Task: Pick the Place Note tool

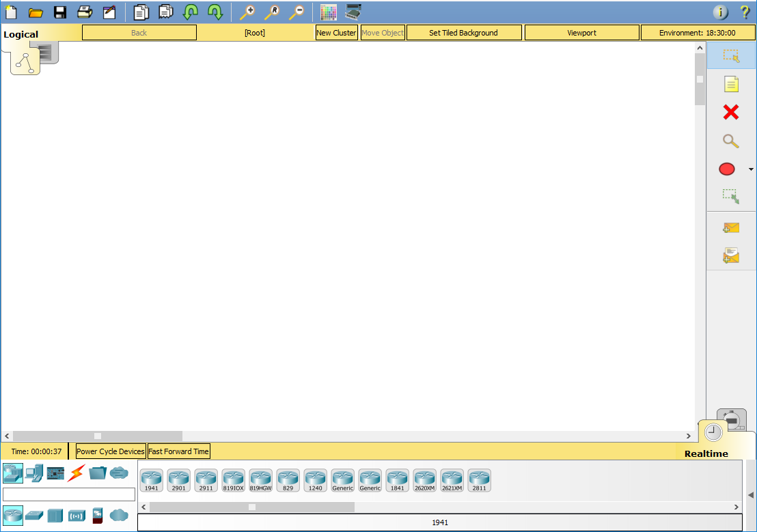Action: (731, 84)
